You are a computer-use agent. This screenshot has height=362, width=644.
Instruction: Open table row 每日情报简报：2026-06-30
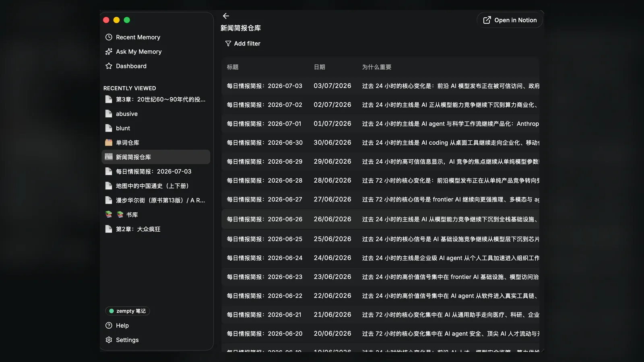click(380, 143)
